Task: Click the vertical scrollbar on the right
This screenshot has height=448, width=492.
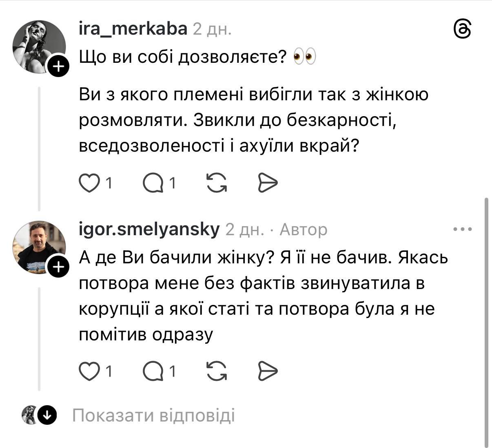Action: [x=486, y=322]
